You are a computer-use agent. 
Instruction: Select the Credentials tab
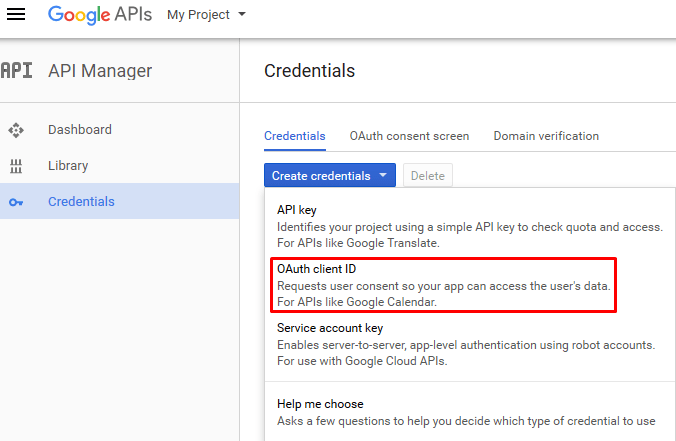294,136
